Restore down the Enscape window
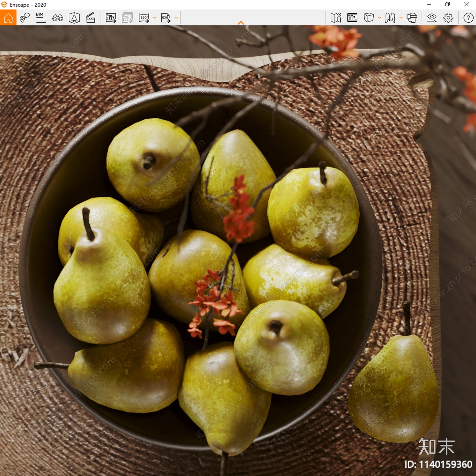Screen dimensions: 476x476 click(447, 4)
